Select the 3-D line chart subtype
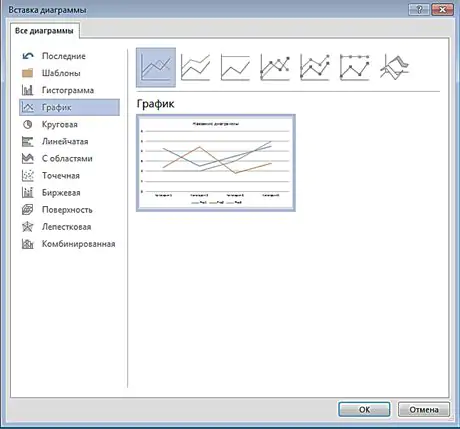The image size is (460, 429). pyautogui.click(x=394, y=67)
